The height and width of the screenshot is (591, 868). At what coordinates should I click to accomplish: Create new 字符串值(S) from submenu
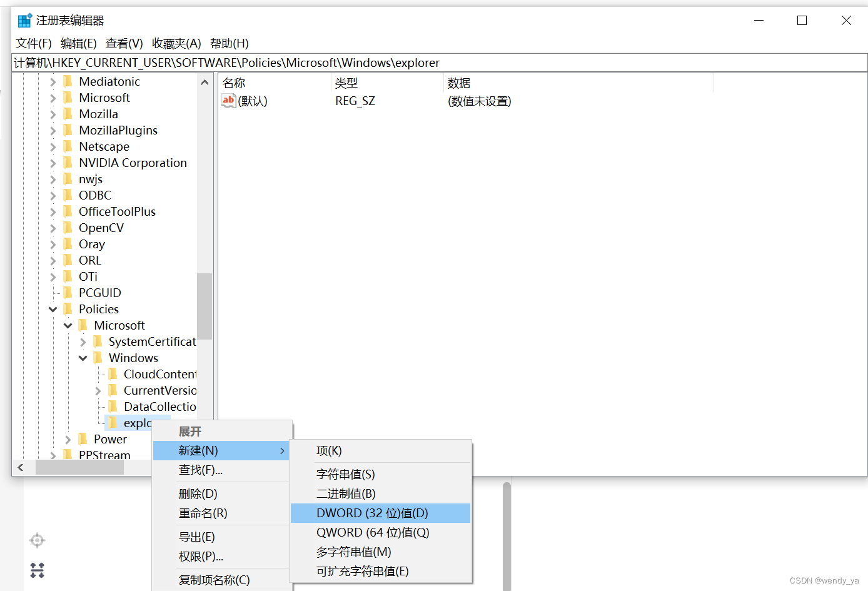coord(381,475)
